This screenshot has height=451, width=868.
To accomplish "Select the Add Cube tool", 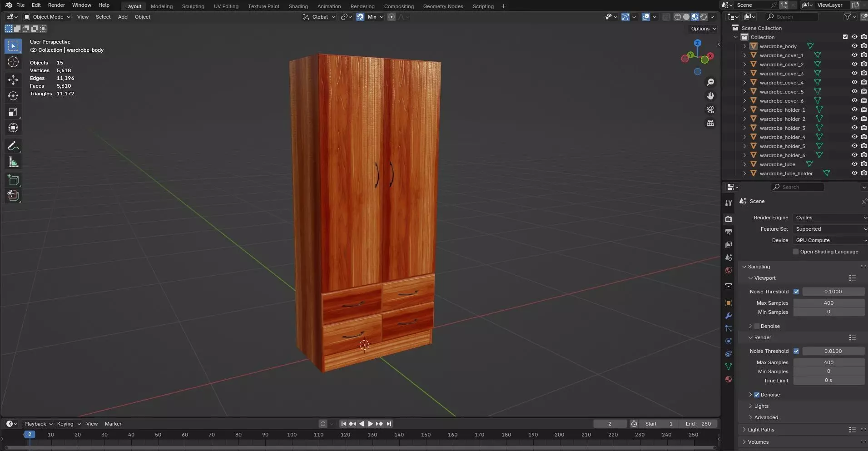I will 13,180.
